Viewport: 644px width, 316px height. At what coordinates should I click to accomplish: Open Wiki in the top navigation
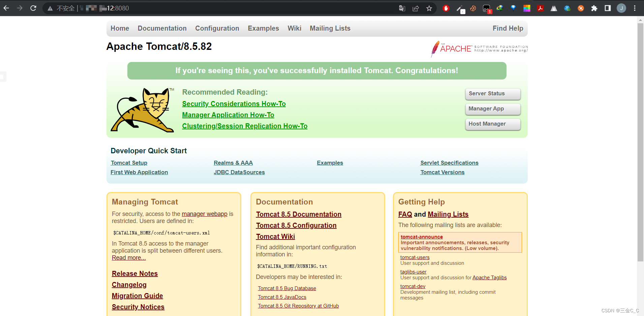pyautogui.click(x=294, y=28)
